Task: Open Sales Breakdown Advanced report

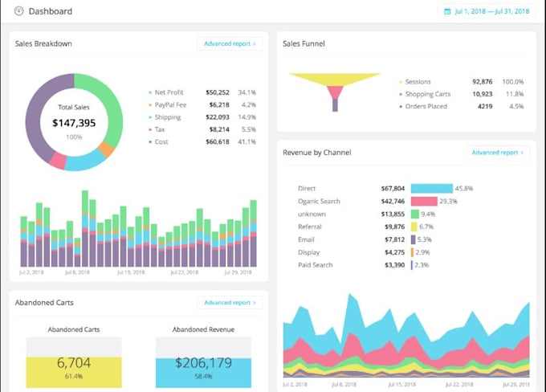Action: pos(230,43)
